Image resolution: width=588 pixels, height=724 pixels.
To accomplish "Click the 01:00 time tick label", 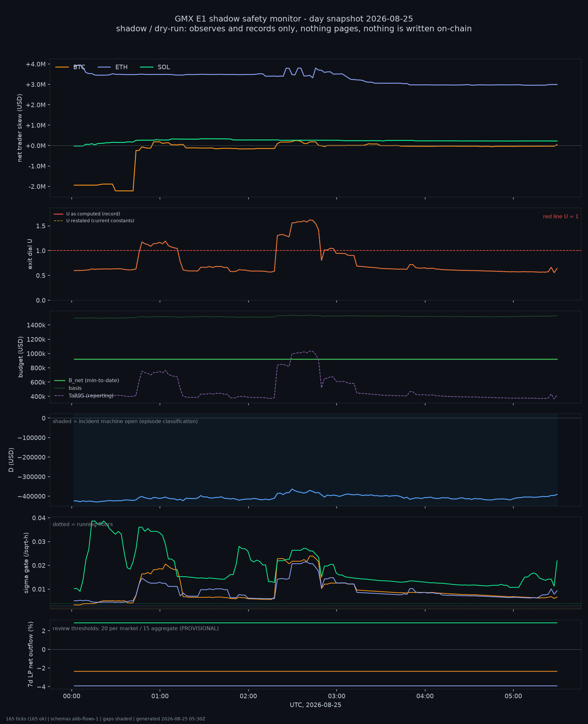I will [160, 696].
